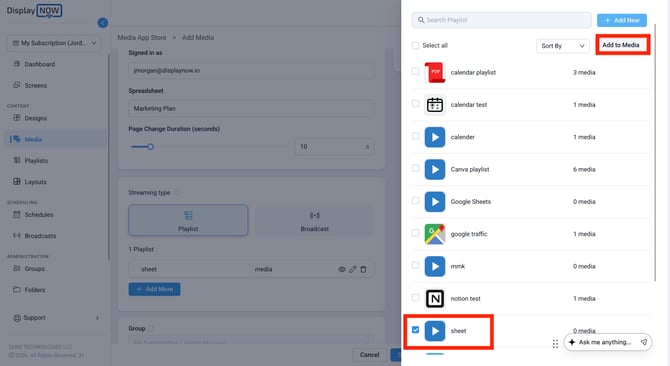Click the search magnifier icon

coord(421,20)
